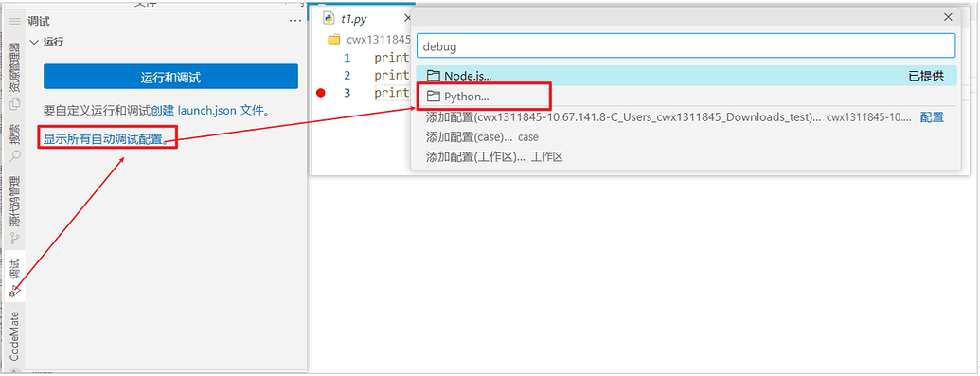Viewport: 980px width, 376px height.
Task: Click line number 1 in the editor
Action: click(347, 58)
